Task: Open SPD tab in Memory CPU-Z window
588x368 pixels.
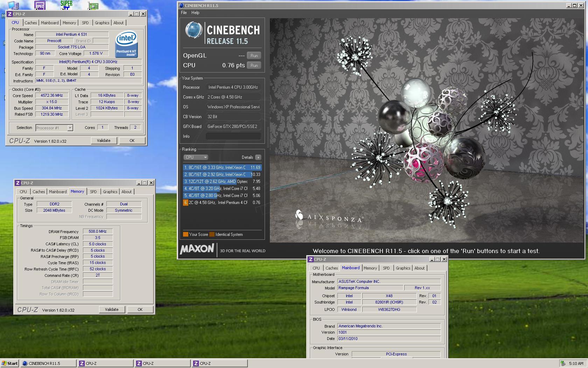Action: point(93,192)
